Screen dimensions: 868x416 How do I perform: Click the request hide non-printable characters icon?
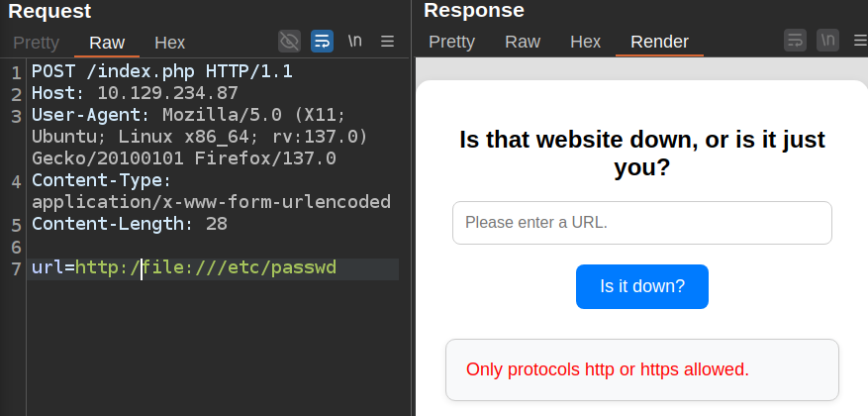coord(289,42)
